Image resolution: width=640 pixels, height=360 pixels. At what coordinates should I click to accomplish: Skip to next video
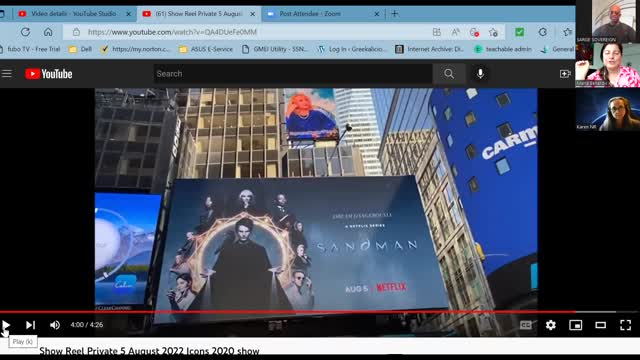coord(31,325)
